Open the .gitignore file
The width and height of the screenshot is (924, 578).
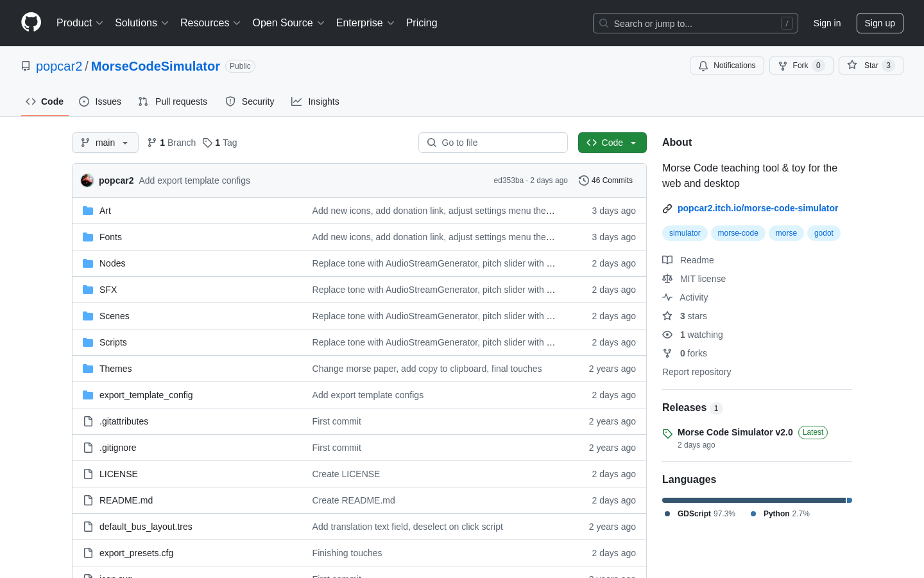117,448
